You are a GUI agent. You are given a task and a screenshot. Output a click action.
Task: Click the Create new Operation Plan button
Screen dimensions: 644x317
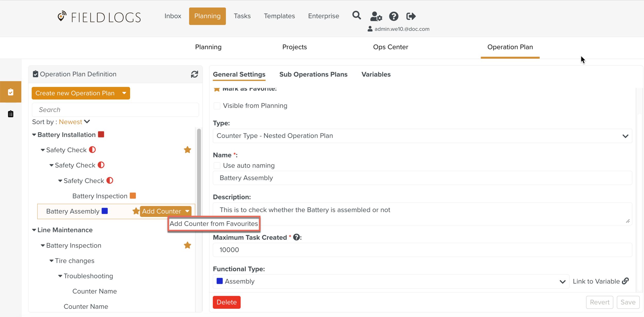coord(75,93)
